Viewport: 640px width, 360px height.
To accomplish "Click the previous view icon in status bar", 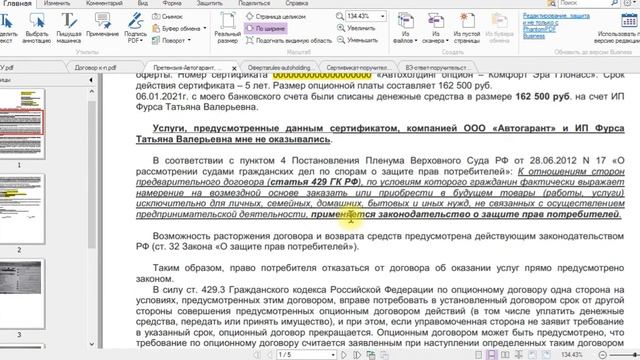I will point(371,355).
